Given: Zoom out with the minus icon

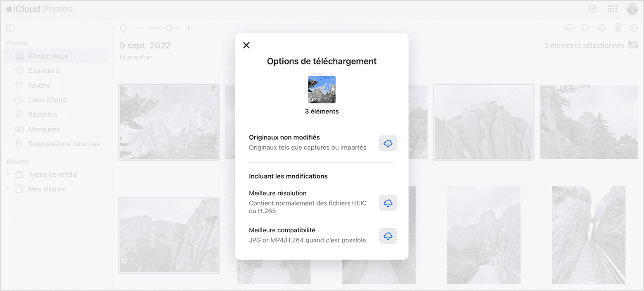Looking at the screenshot, I should (x=139, y=28).
